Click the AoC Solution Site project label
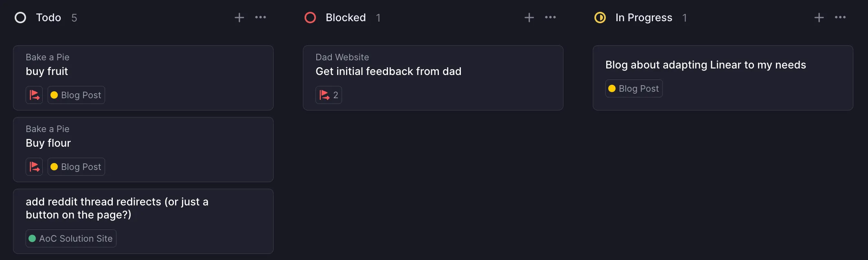Viewport: 868px width, 260px height. [x=71, y=238]
